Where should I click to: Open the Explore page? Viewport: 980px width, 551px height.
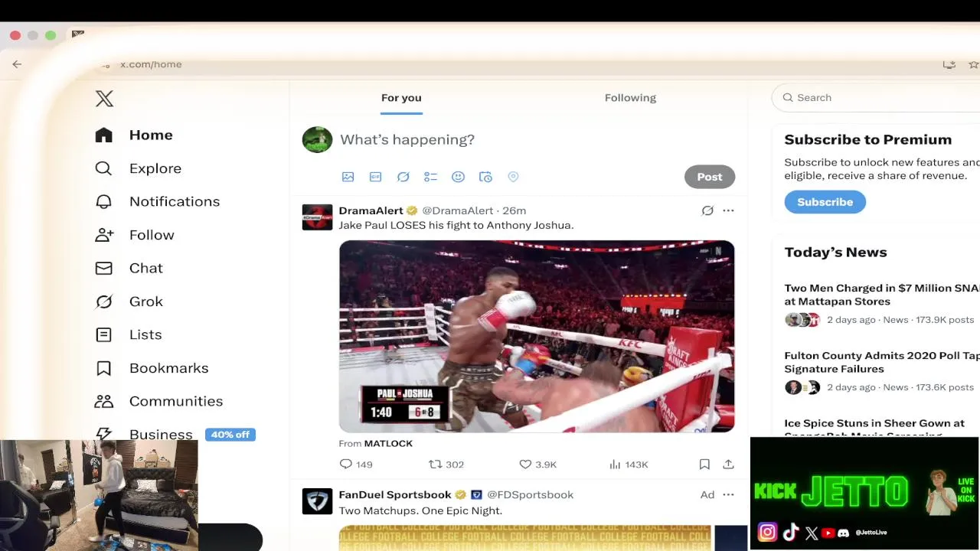138,168
